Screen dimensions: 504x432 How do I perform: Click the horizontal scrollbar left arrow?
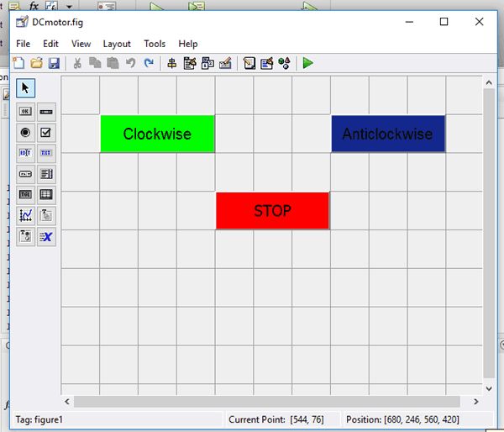67,402
